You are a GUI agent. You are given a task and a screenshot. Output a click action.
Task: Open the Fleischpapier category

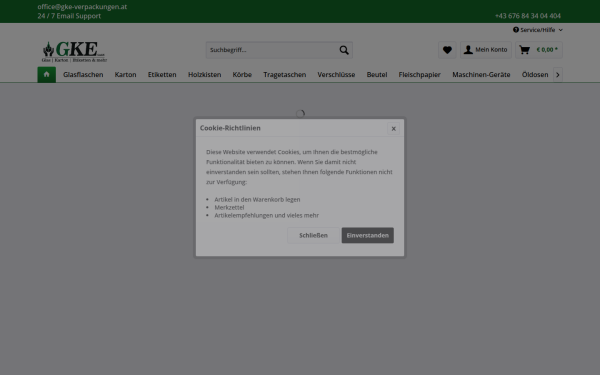420,75
